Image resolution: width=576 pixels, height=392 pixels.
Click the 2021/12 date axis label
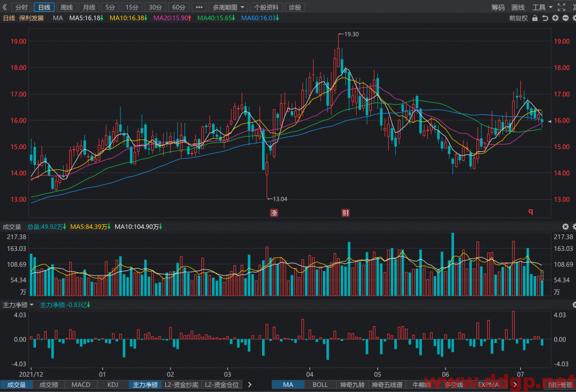(x=31, y=375)
